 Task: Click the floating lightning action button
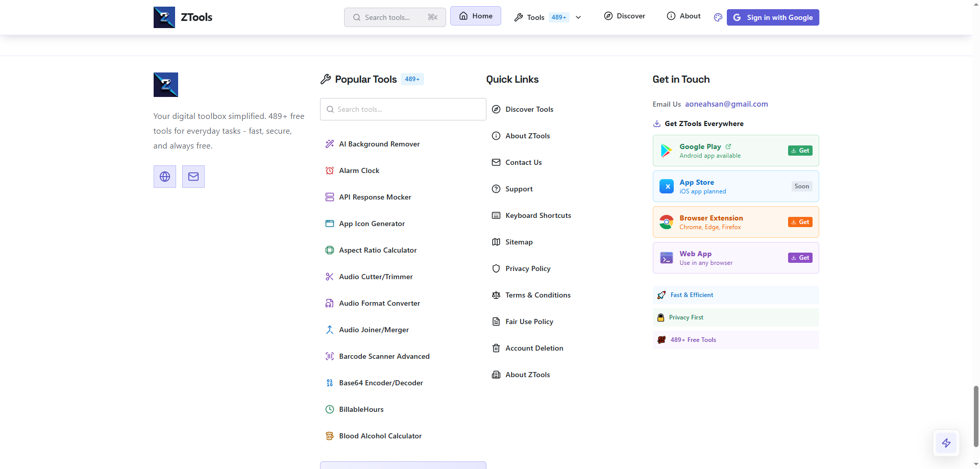pyautogui.click(x=946, y=443)
